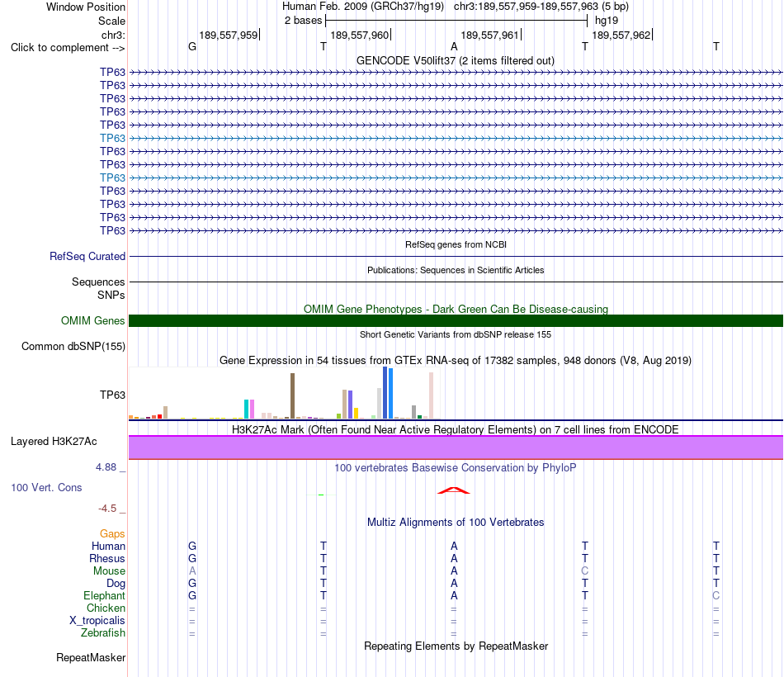Screen dimensions: 784x677
Task: Select the Mouse alignment row label
Action: pos(109,571)
